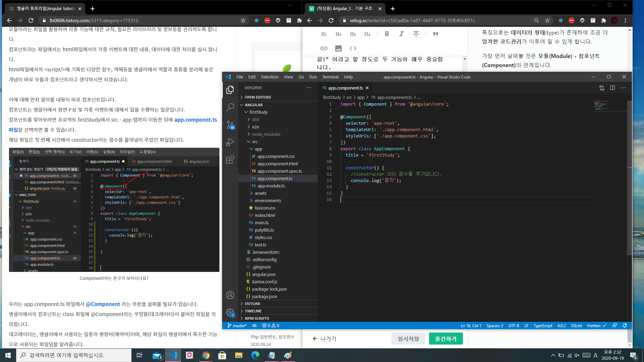Open Run menu in VS Code
This screenshot has height=362, width=644.
[313, 77]
